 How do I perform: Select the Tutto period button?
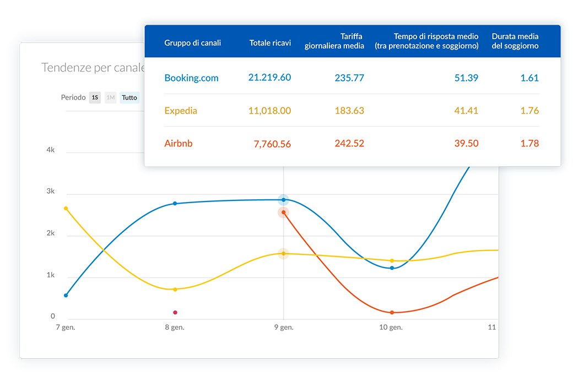[129, 97]
